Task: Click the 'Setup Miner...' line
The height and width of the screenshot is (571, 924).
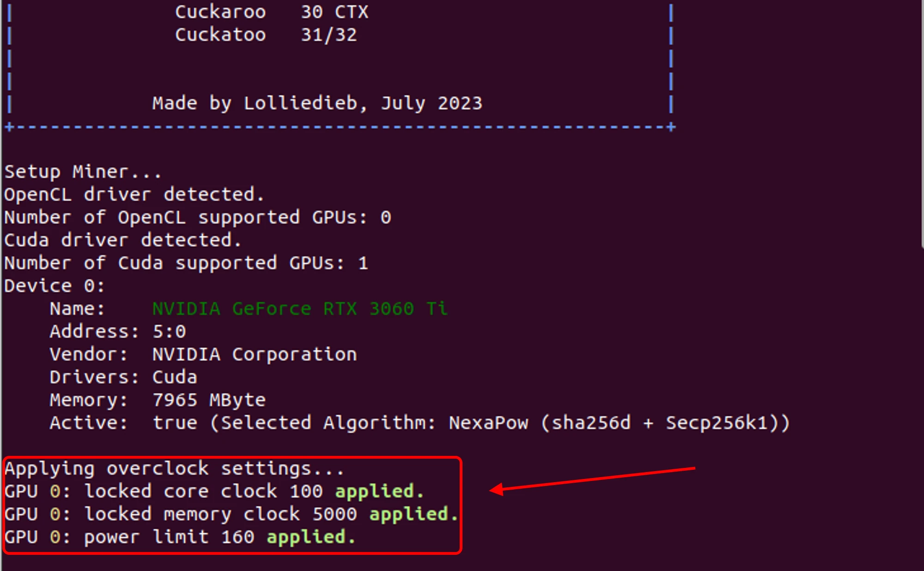Action: point(83,172)
